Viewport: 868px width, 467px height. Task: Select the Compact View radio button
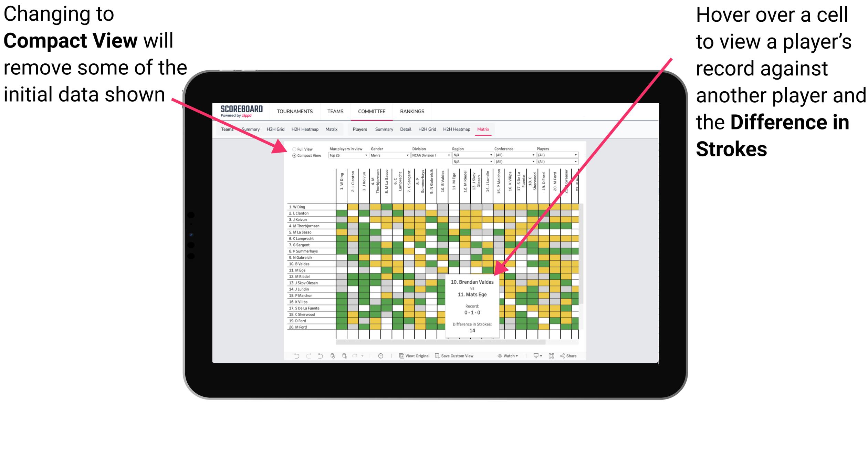293,156
